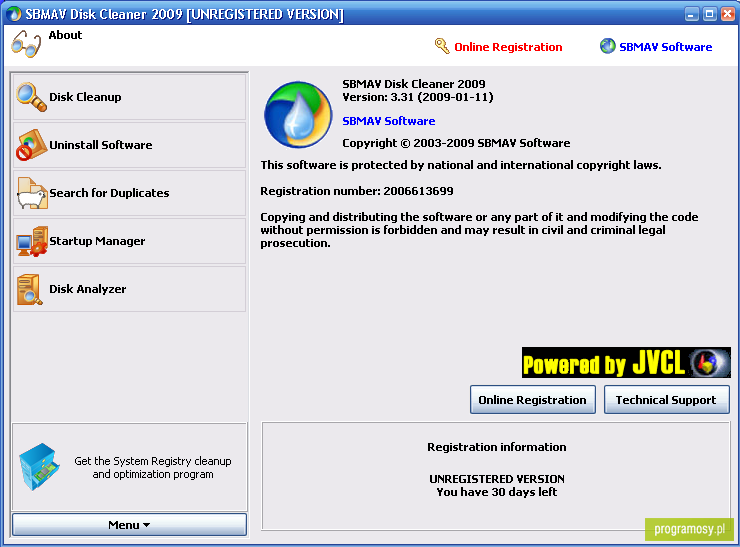
Task: Click the About heading text
Action: (x=65, y=35)
